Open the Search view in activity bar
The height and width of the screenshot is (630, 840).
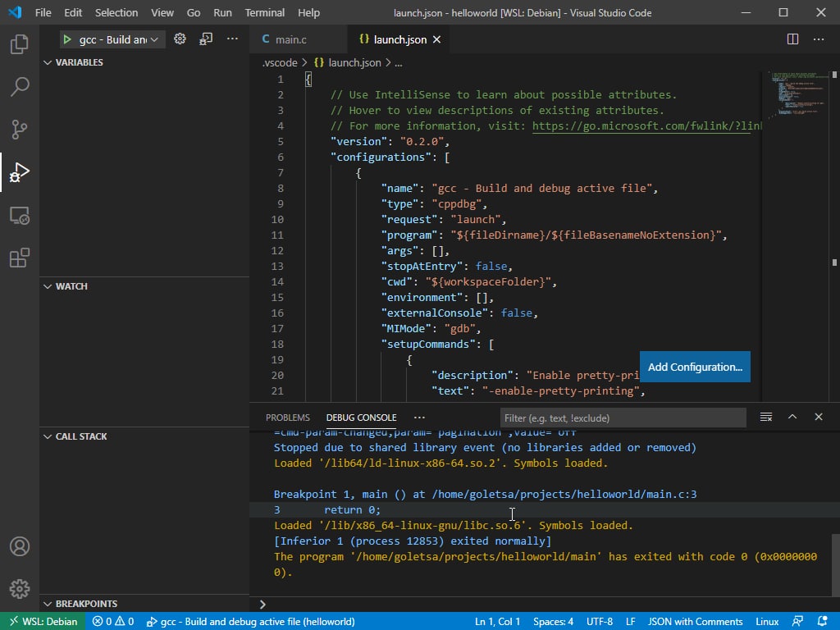tap(20, 87)
